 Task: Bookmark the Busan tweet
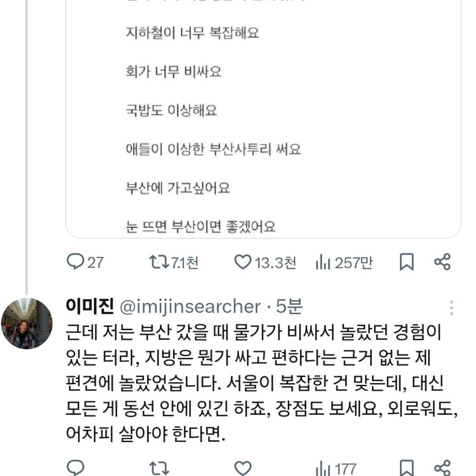tap(405, 262)
